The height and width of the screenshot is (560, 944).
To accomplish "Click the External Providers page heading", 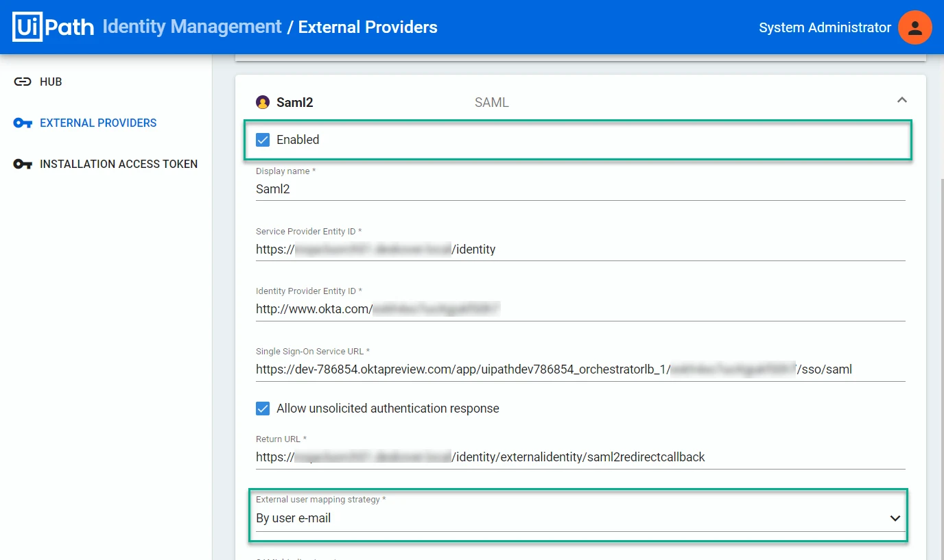I will tap(368, 27).
